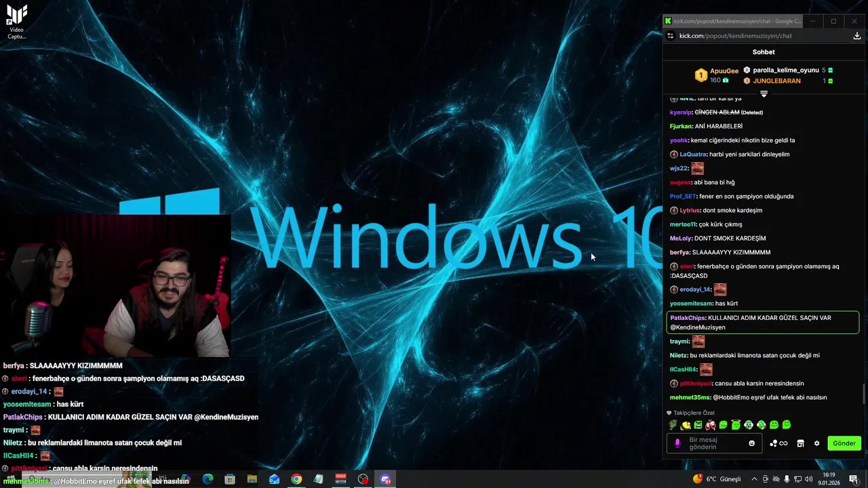Screen dimensions: 868x488
Task: Open Google Chrome from taskbar
Action: click(x=296, y=479)
